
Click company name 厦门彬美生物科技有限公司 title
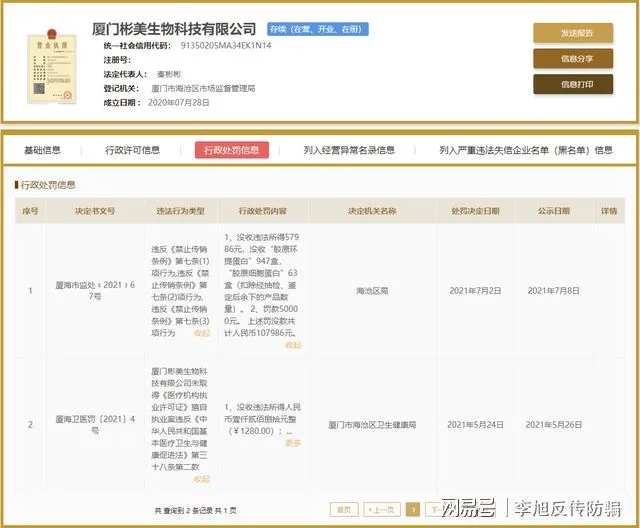pos(174,29)
